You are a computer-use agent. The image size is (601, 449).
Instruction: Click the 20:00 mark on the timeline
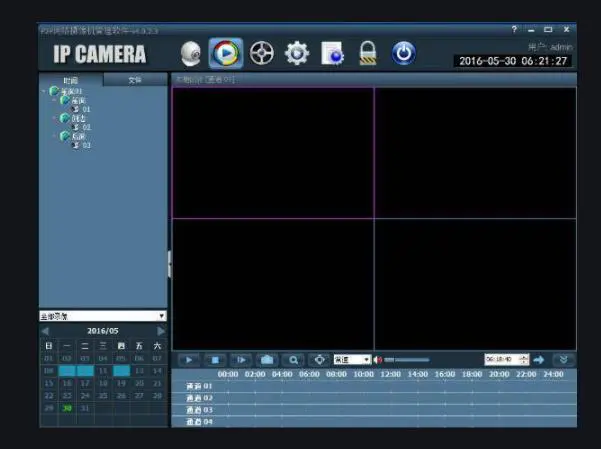click(x=499, y=374)
